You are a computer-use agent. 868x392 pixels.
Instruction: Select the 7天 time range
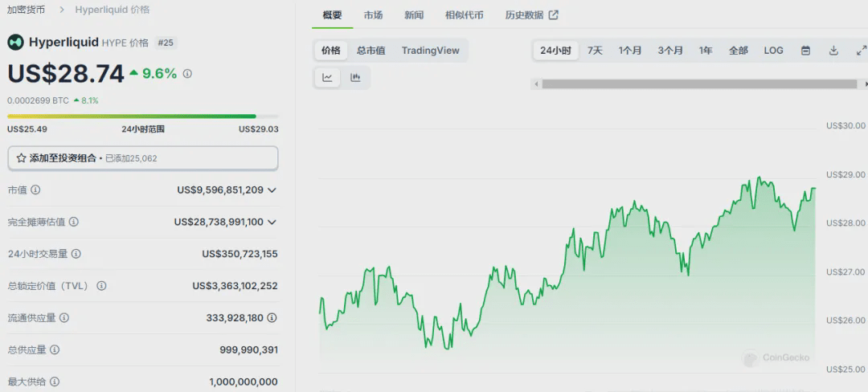point(595,51)
